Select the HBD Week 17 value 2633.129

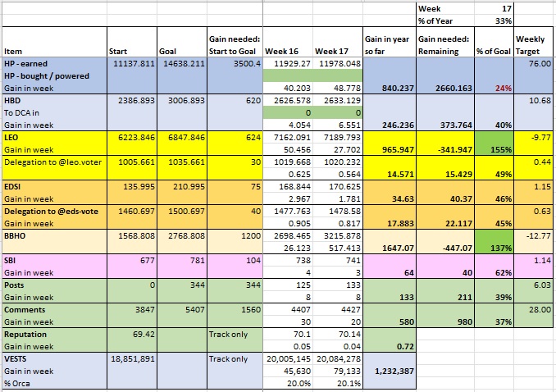point(338,100)
